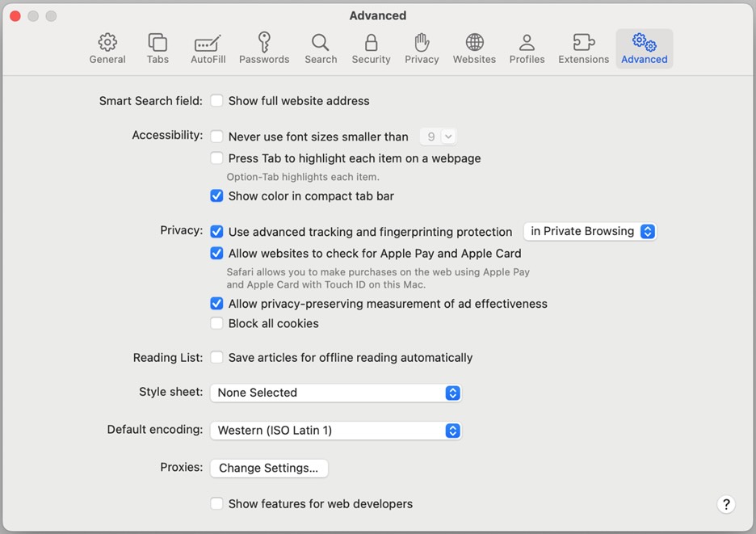756x534 pixels.
Task: Uncheck Allow websites to check for Apple Pay
Action: [216, 253]
